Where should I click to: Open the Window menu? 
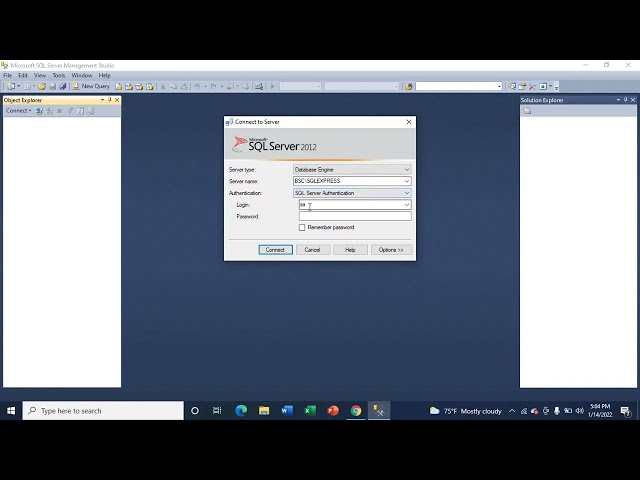(82, 76)
